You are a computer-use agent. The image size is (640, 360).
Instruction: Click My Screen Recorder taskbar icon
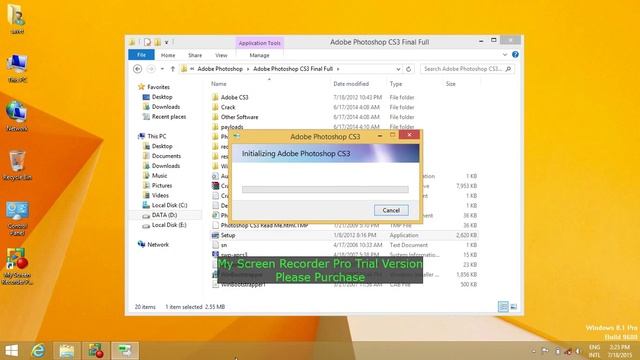coord(96,351)
